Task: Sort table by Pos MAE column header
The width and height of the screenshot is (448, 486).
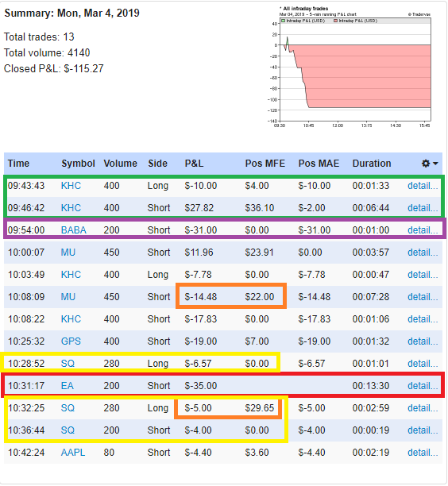Action: point(319,164)
